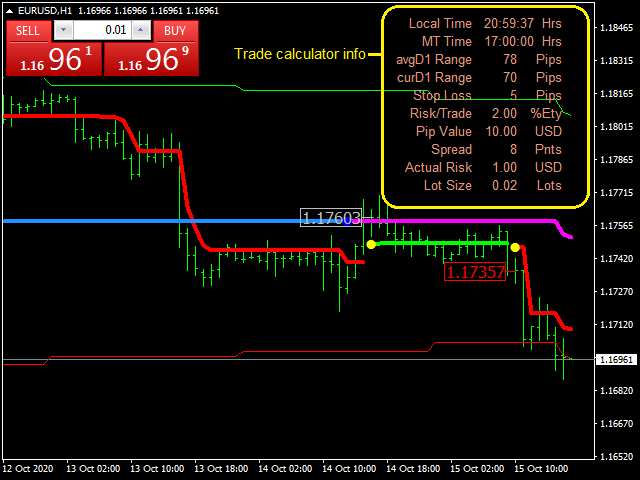Click the Spread value 8
640x480 pixels.
click(x=513, y=149)
